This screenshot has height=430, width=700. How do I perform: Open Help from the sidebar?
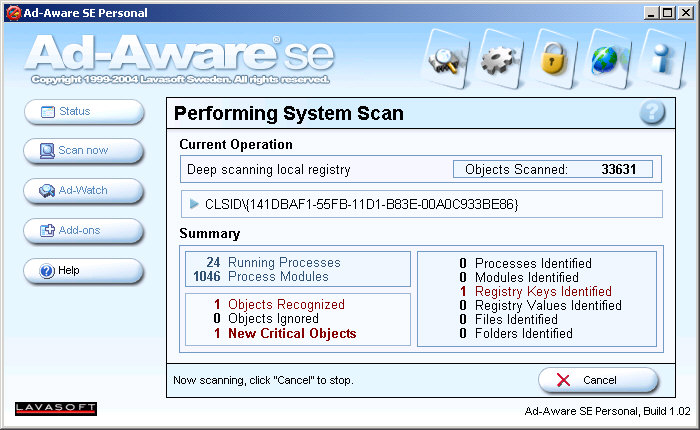[84, 271]
